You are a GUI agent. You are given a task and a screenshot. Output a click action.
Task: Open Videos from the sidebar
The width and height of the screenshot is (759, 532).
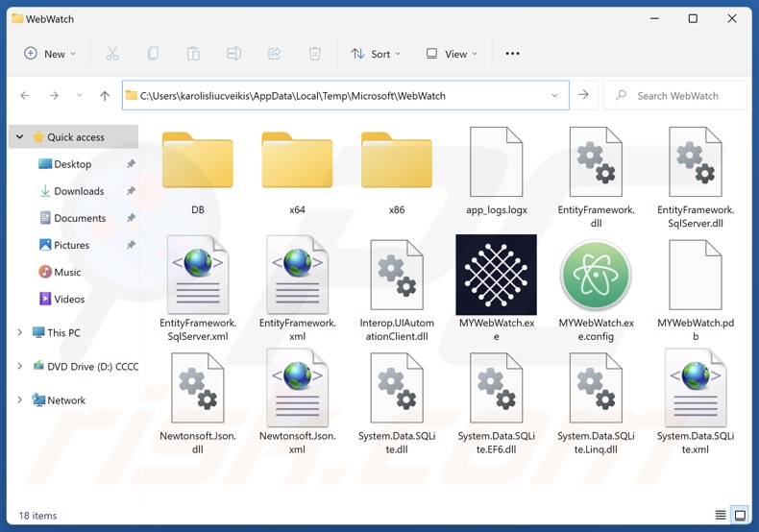pos(61,300)
